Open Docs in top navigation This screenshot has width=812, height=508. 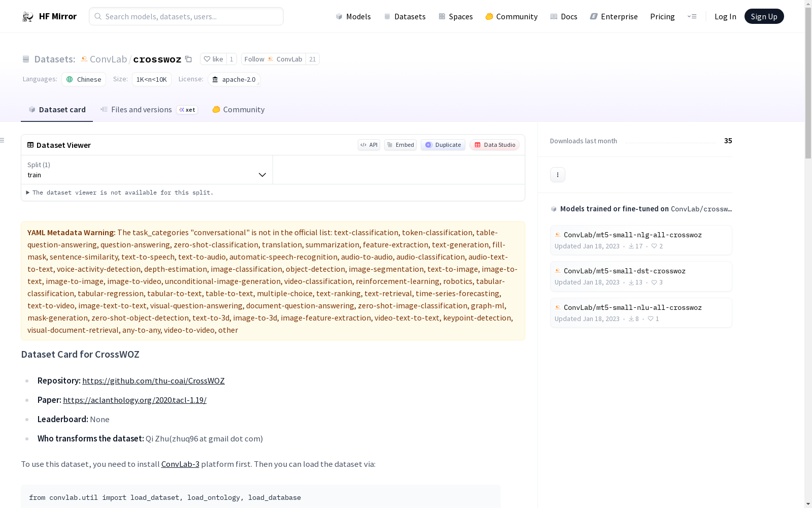(x=564, y=16)
